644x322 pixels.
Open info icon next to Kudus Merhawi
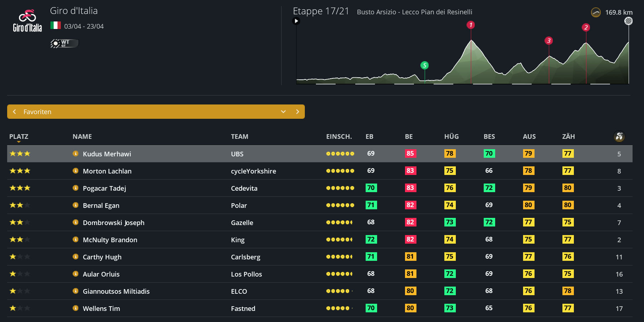tap(75, 153)
